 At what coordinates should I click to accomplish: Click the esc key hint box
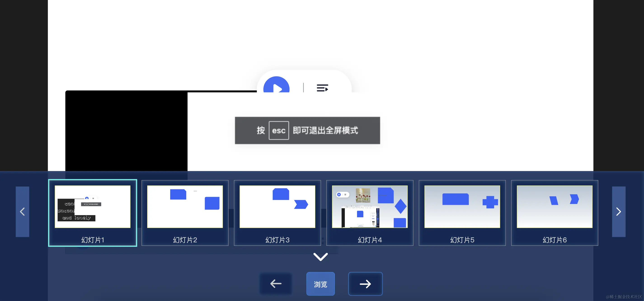point(279,130)
